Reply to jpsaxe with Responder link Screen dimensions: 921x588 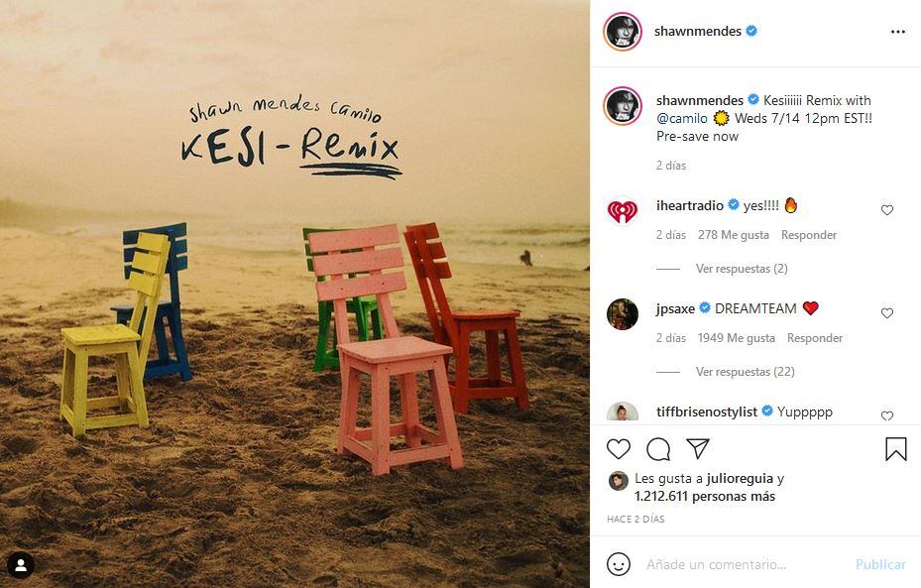(814, 338)
